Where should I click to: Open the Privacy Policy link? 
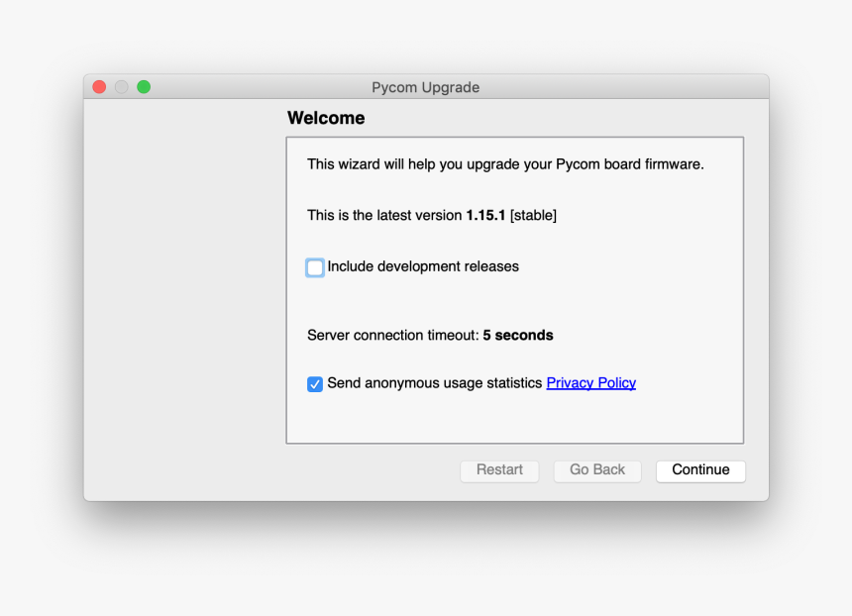(x=590, y=383)
